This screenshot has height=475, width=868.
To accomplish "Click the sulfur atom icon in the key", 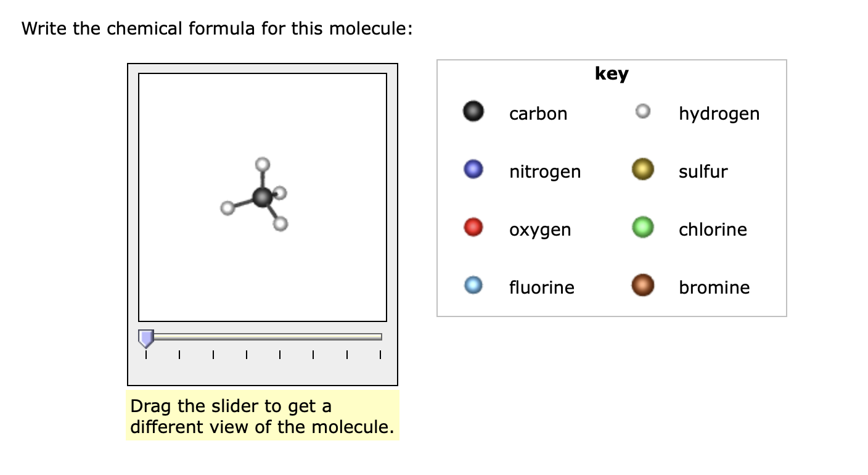I will (x=642, y=170).
